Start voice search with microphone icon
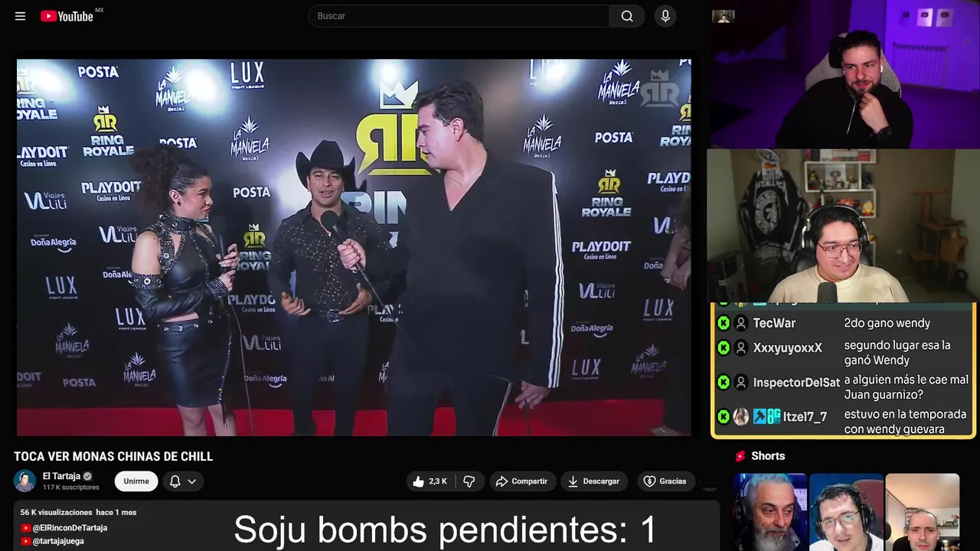This screenshot has height=551, width=980. click(665, 16)
